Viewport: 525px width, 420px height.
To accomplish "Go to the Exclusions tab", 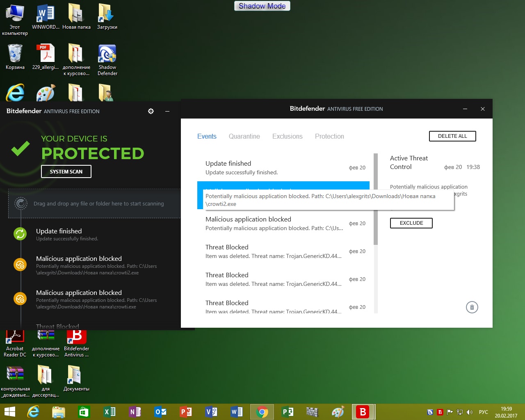I will point(288,137).
